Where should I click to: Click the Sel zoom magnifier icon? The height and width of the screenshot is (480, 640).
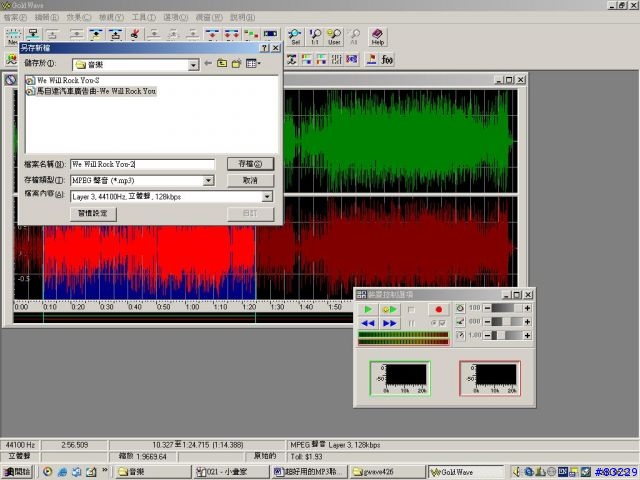pyautogui.click(x=295, y=37)
